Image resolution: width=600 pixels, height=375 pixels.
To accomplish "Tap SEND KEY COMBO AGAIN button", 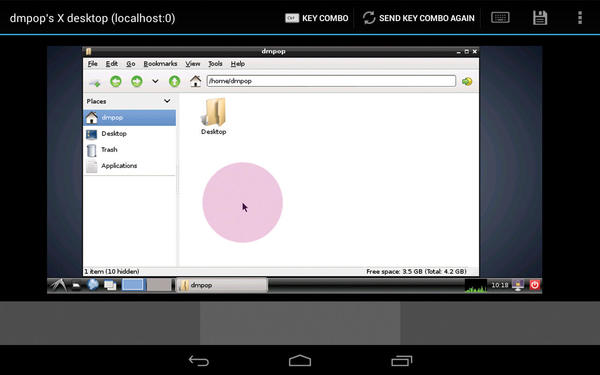I will (419, 18).
